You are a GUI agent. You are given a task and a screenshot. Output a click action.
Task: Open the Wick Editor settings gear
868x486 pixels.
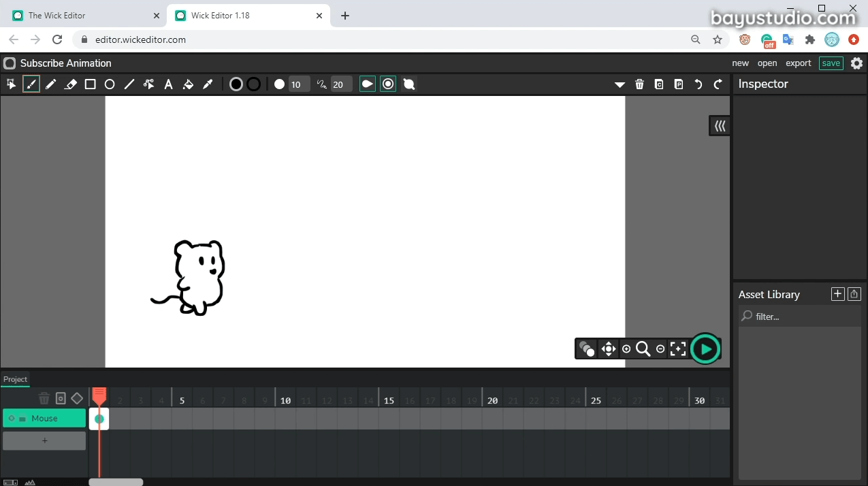tap(856, 63)
